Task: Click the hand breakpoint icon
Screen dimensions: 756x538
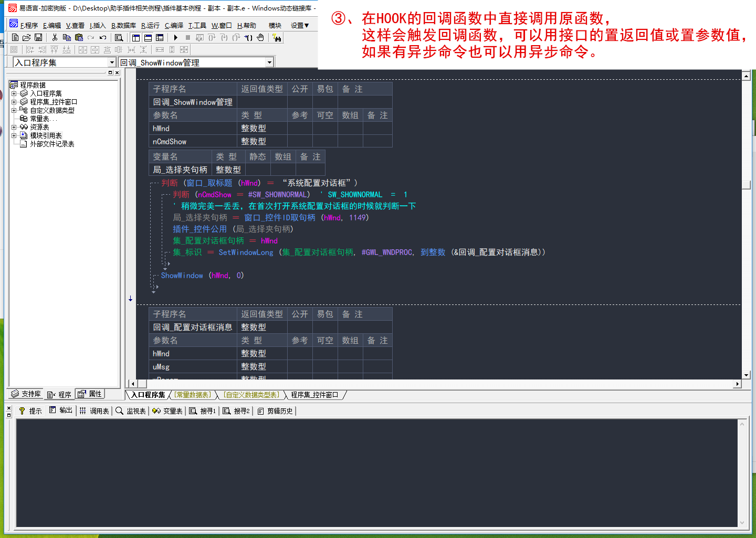Action: coord(260,38)
